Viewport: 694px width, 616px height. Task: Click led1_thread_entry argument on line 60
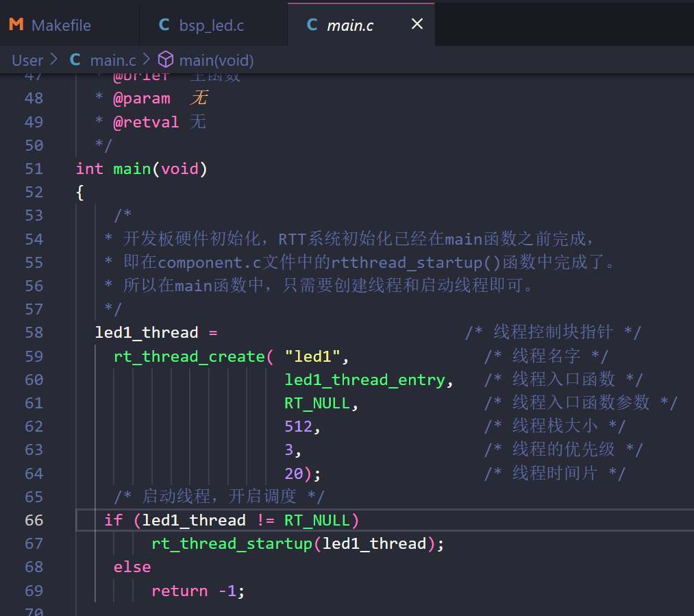tap(364, 380)
